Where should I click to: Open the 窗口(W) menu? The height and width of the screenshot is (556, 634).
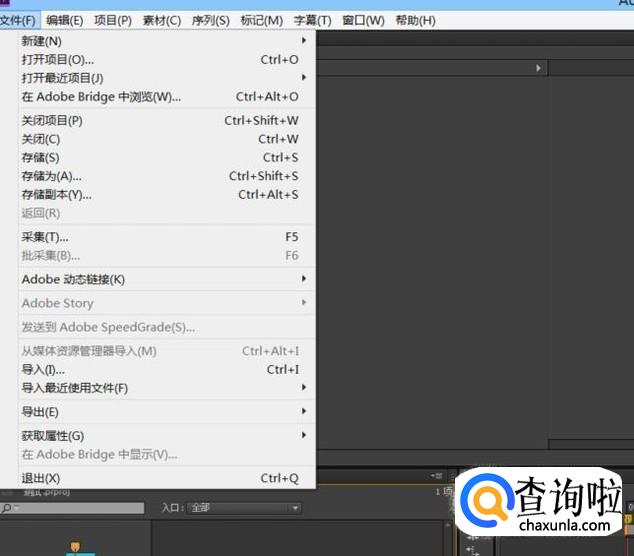coord(363,21)
